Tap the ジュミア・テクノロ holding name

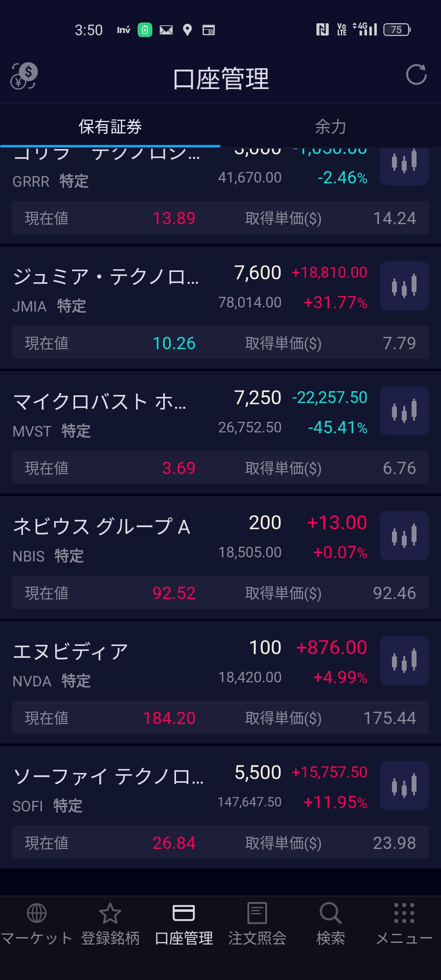click(x=106, y=277)
